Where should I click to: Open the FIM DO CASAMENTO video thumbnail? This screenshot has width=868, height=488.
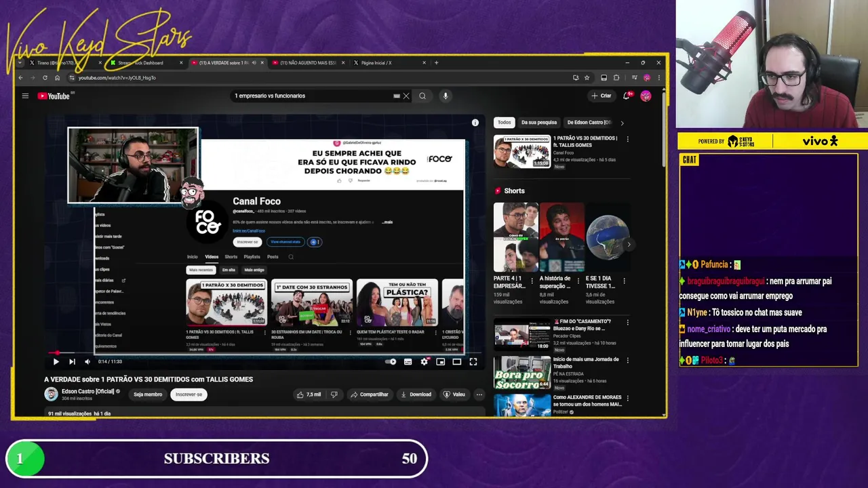coord(521,334)
